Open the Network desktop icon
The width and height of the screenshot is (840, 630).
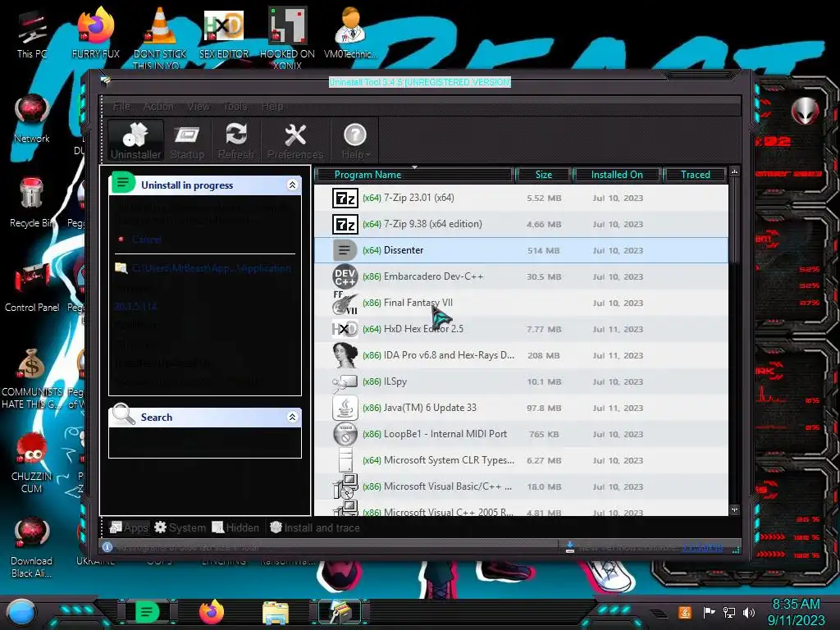pos(32,118)
